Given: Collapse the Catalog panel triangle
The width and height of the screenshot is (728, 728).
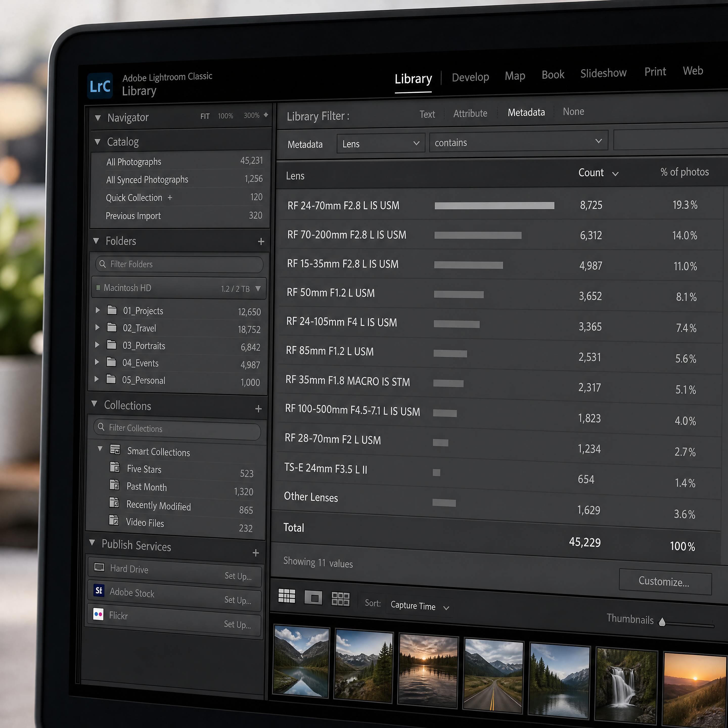Looking at the screenshot, I should coord(98,142).
